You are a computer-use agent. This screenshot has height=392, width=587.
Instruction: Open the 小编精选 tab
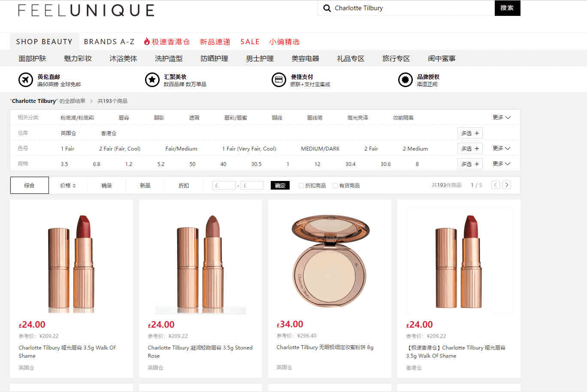284,42
